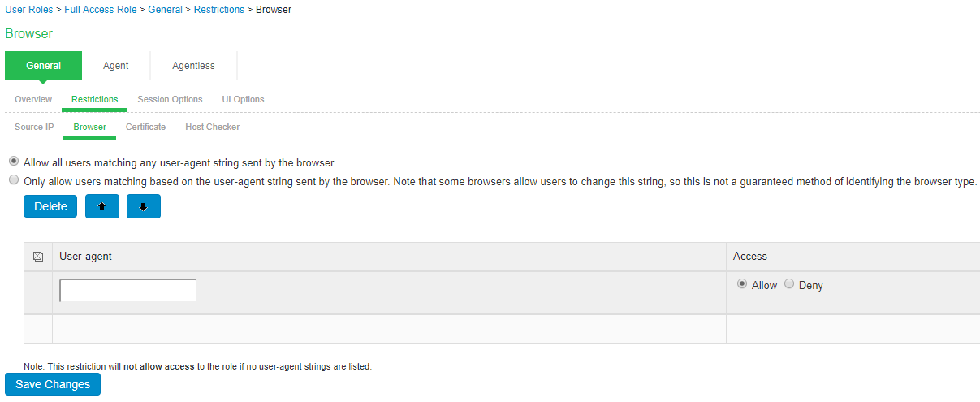This screenshot has width=980, height=402.
Task: Open Full Access Role breadcrumb link
Action: coord(101,10)
